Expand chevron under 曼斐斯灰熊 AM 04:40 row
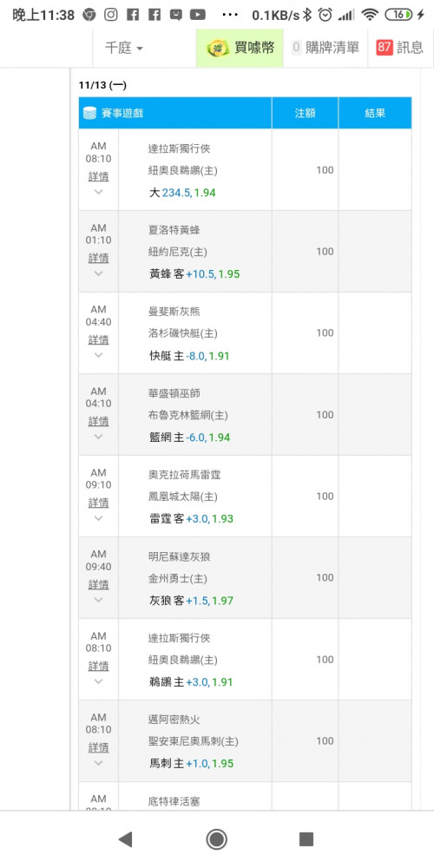This screenshot has width=434, height=868. (x=99, y=355)
